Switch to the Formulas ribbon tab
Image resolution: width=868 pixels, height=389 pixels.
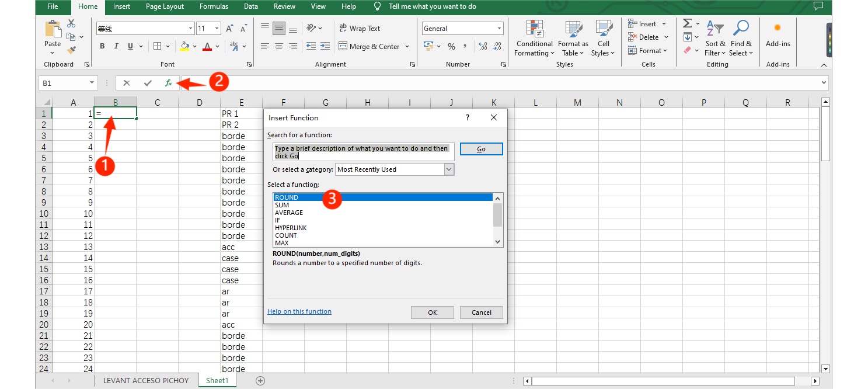[x=214, y=6]
